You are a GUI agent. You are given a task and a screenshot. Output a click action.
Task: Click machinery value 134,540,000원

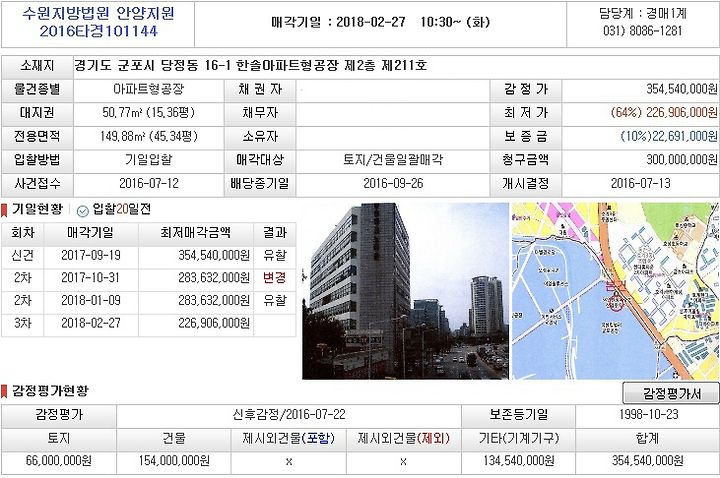(519, 461)
